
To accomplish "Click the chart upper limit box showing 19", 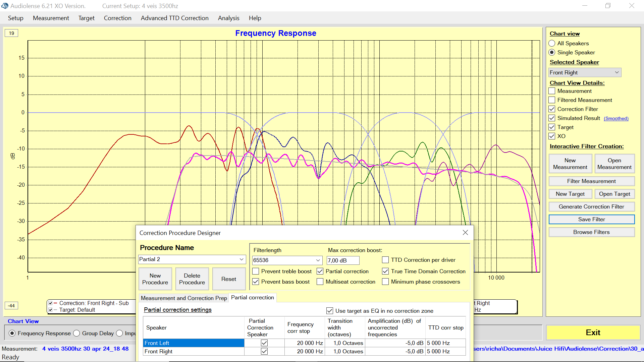I will [x=12, y=33].
